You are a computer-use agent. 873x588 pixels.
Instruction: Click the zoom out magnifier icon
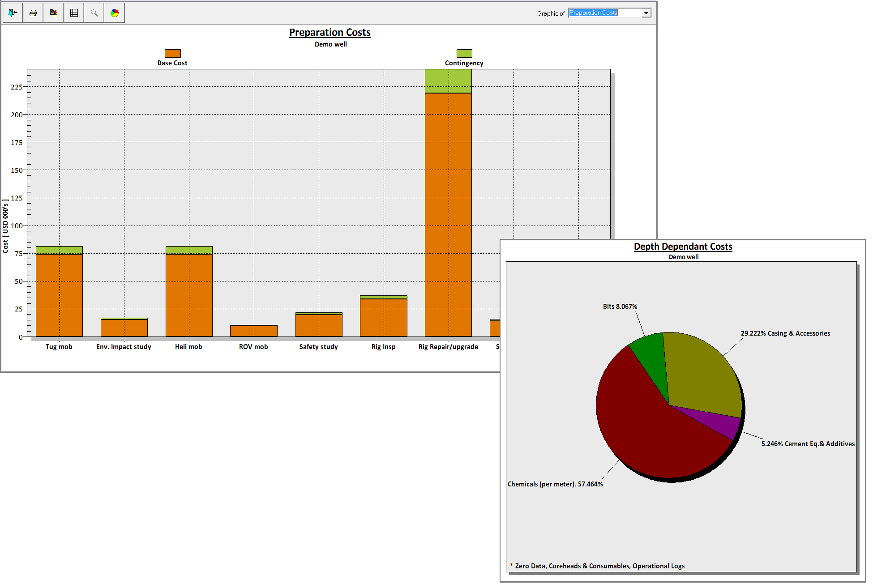(94, 13)
